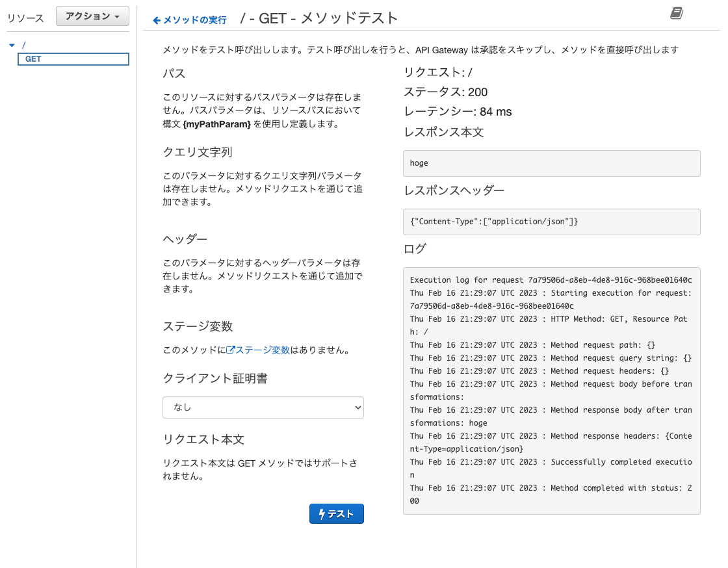The width and height of the screenshot is (728, 568).
Task: Open the ステージ変数 link
Action: (262, 350)
